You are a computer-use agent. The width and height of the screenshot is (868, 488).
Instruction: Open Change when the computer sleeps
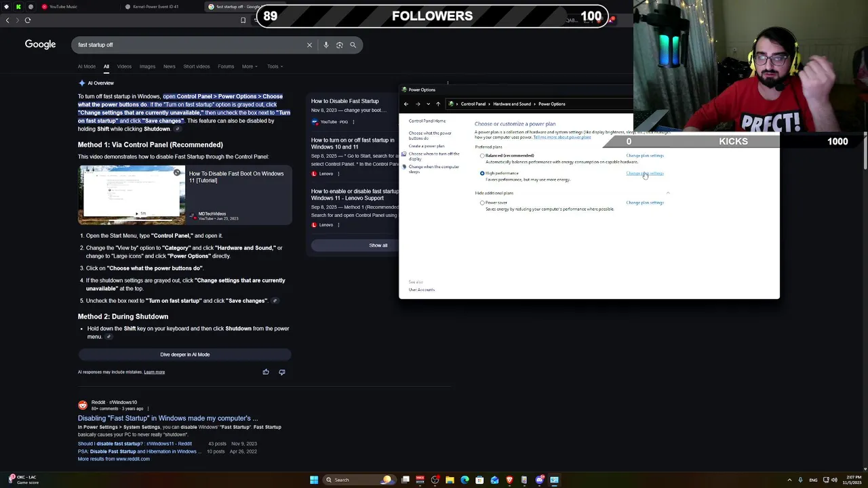point(433,169)
